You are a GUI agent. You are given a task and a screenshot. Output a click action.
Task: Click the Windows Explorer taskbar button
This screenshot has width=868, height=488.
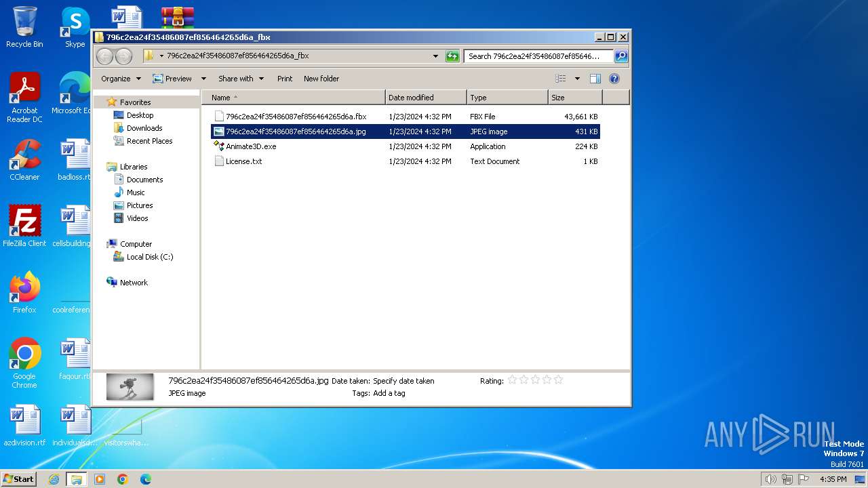(76, 479)
